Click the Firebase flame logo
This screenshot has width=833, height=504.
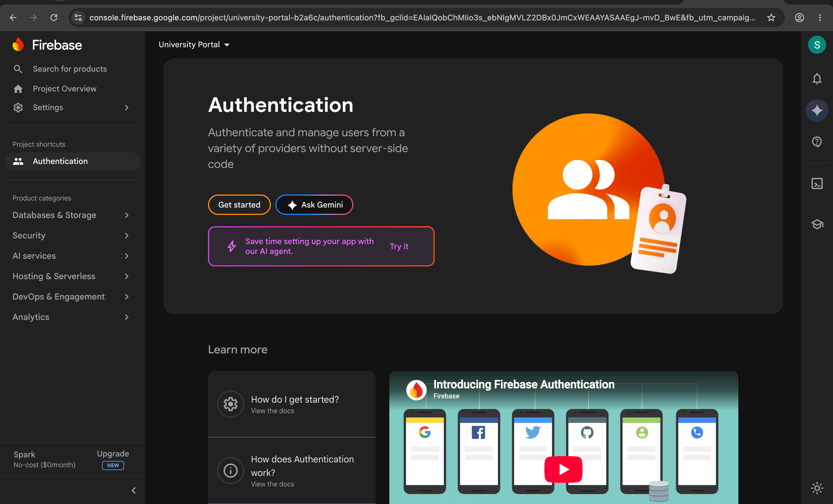coord(18,44)
